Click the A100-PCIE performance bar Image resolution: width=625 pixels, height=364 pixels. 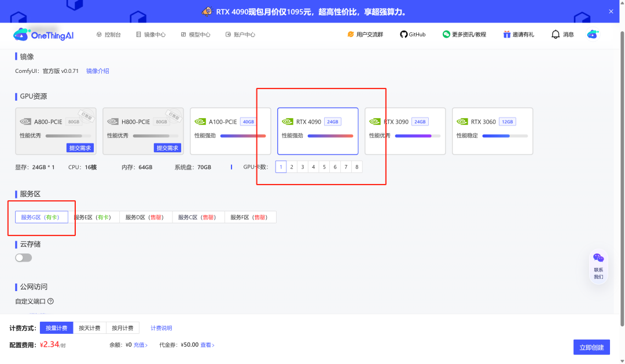243,136
